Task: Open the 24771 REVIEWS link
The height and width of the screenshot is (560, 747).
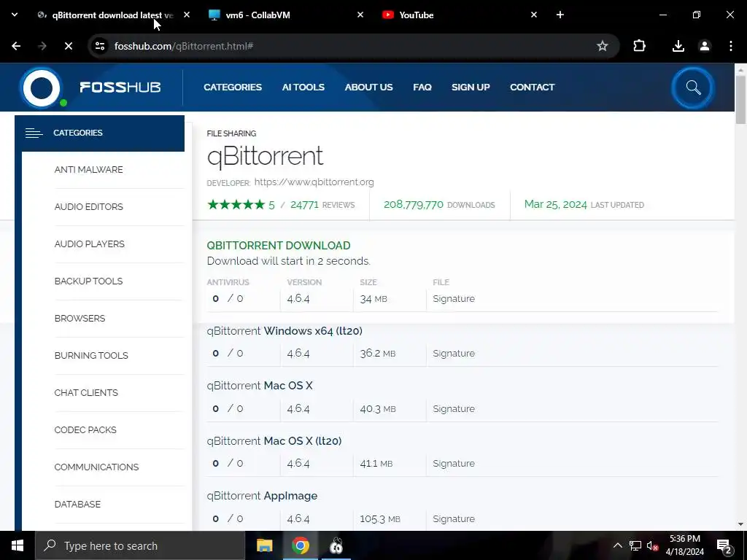Action: tap(322, 205)
